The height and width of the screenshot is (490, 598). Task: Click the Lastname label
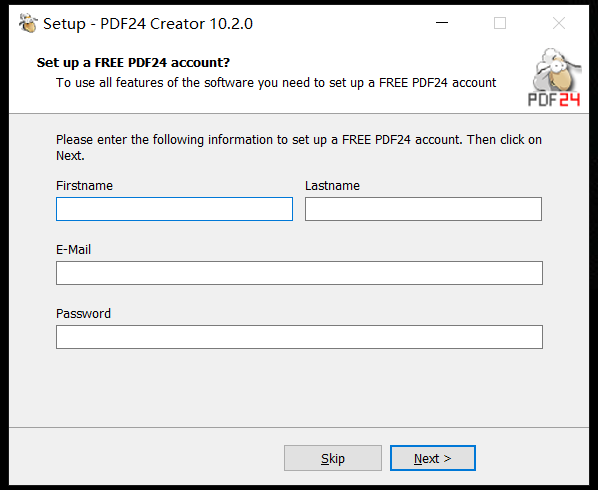coord(332,186)
